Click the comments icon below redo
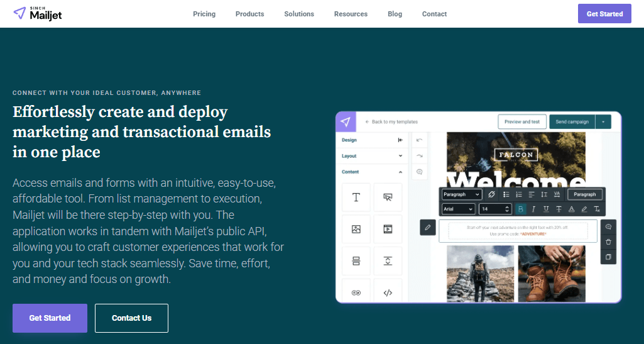 pos(419,172)
